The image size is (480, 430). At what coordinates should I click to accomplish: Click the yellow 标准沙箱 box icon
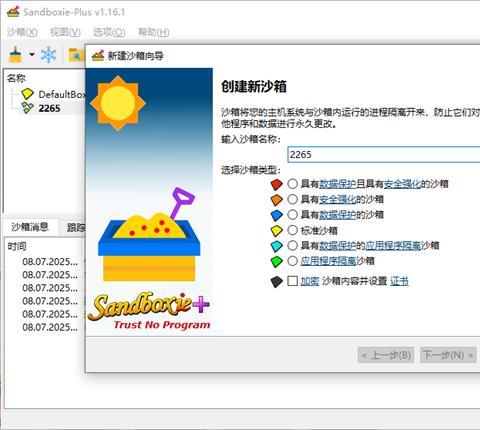tap(277, 230)
